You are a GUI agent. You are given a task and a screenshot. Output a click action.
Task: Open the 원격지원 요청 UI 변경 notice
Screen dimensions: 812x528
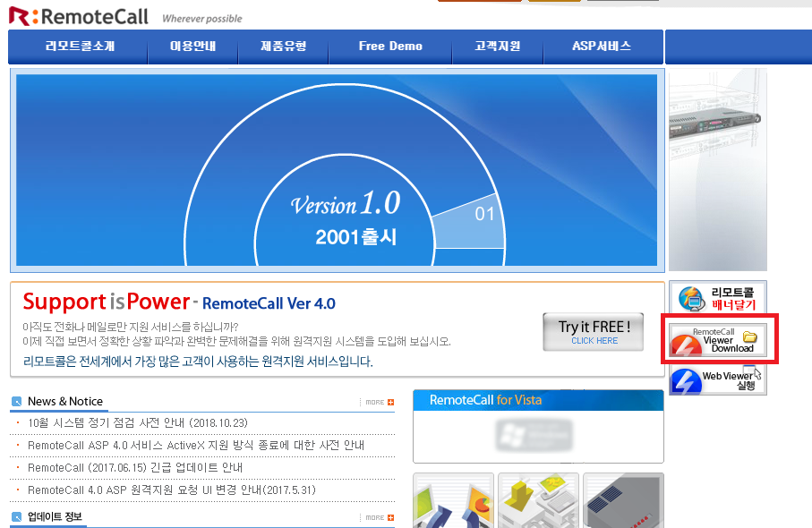tap(171, 490)
